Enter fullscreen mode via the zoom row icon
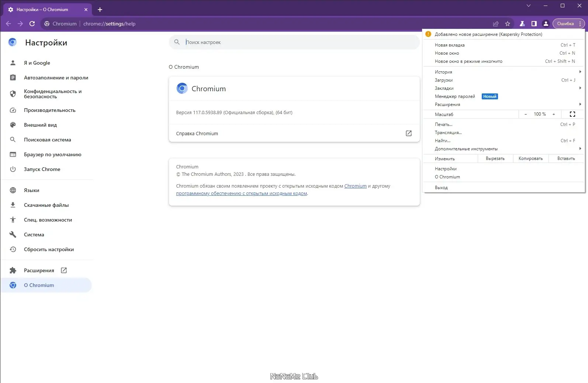The height and width of the screenshot is (383, 588). (x=573, y=114)
